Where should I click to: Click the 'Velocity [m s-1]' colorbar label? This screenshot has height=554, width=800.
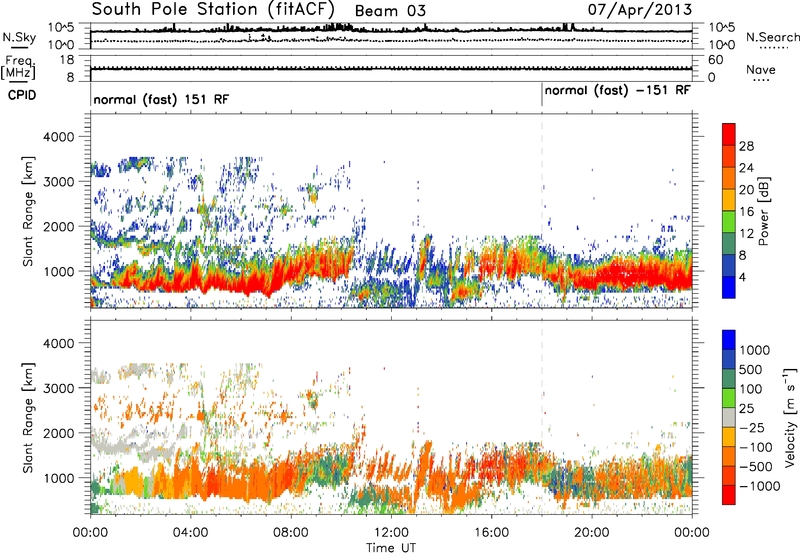coord(790,417)
